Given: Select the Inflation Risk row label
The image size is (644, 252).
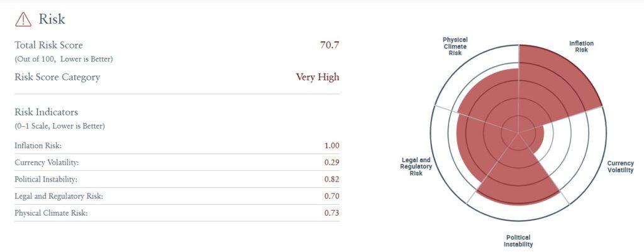Looking at the screenshot, I should 38,145.
